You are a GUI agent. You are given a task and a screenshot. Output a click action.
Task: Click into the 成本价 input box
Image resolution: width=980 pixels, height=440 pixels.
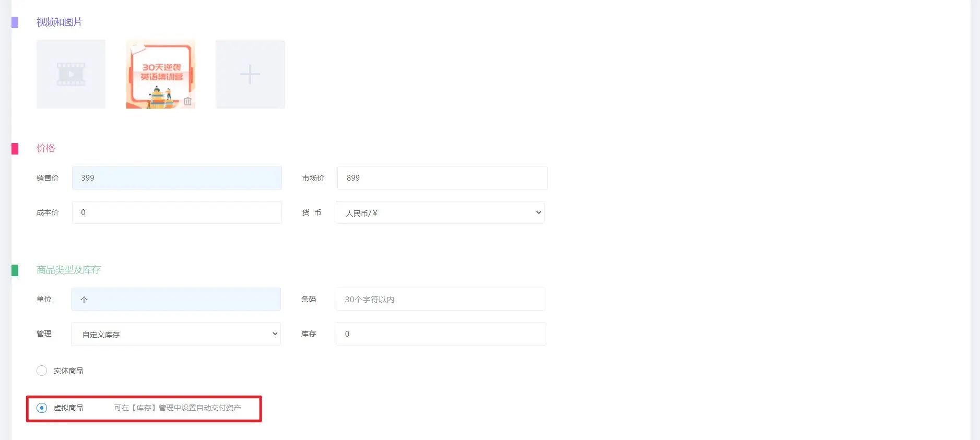(176, 212)
